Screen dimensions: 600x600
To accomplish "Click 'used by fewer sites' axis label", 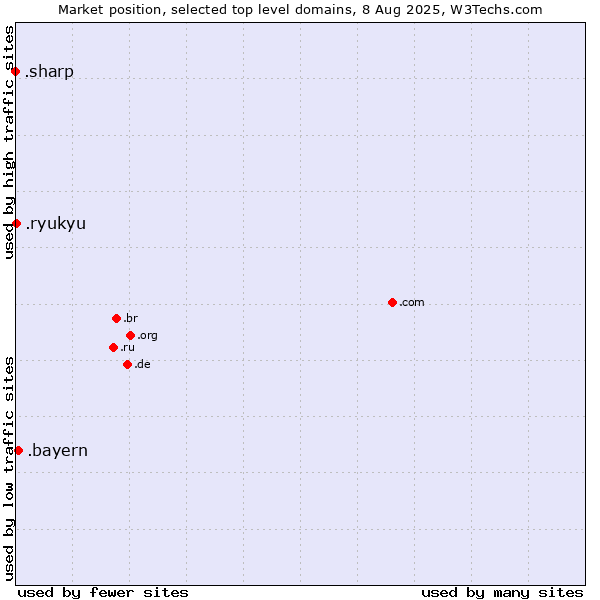I will tap(103, 593).
